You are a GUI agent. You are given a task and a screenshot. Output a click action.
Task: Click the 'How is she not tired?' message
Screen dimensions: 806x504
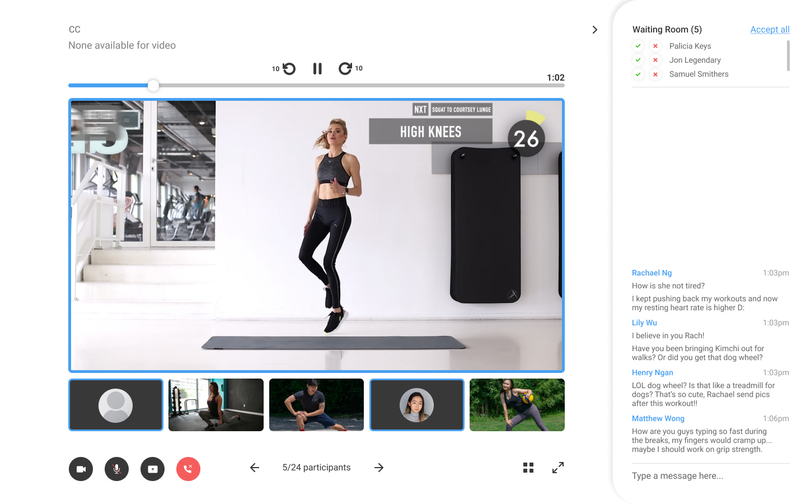click(x=668, y=286)
